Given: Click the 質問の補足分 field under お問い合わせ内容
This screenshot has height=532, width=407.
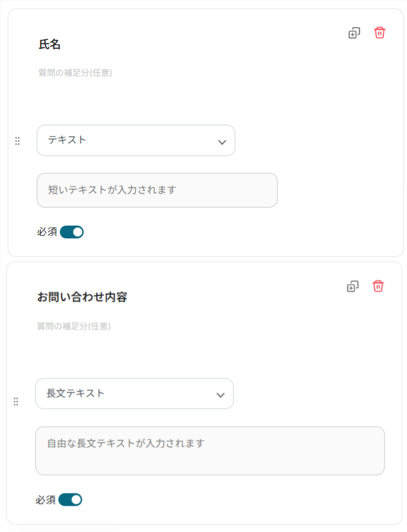Looking at the screenshot, I should point(74,326).
